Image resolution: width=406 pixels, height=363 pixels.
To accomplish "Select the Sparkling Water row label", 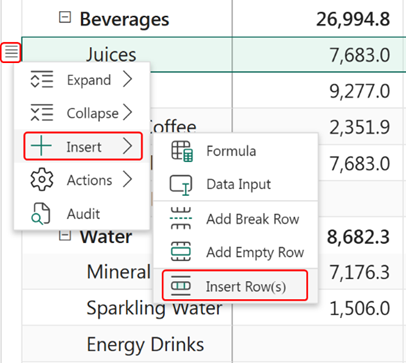I will click(x=154, y=308).
